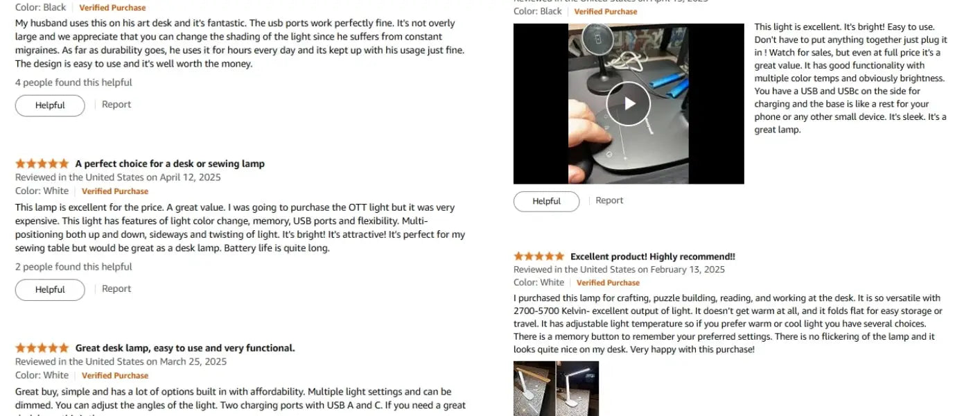Play the review video
This screenshot has height=416, width=980.
629,103
